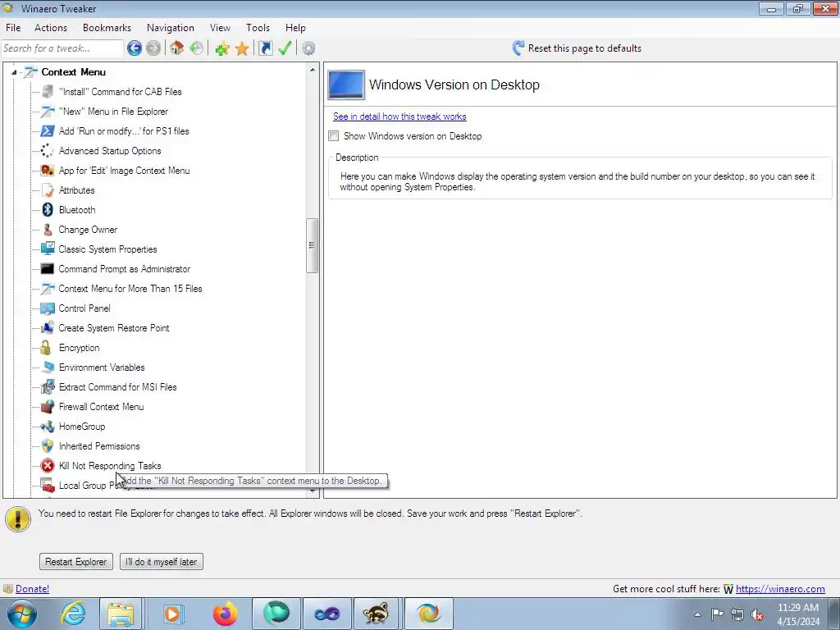Select Create System Restore Point item
This screenshot has width=840, height=630.
point(114,328)
